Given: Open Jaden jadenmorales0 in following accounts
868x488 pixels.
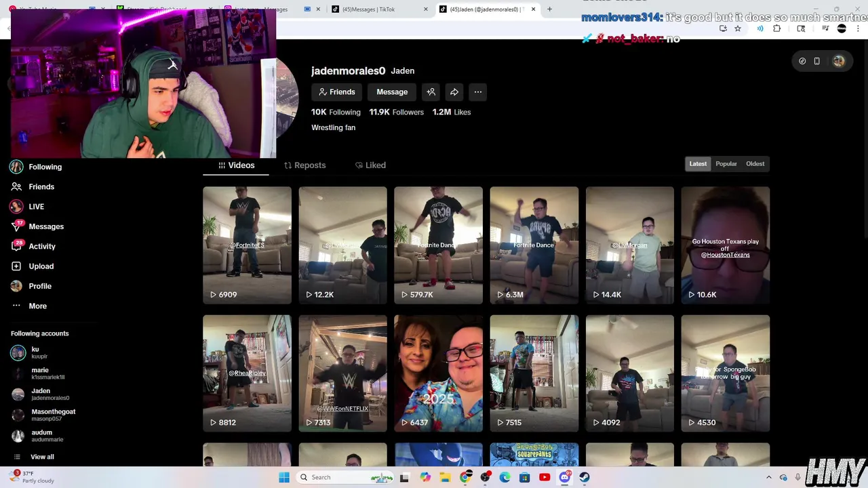Looking at the screenshot, I should point(40,394).
